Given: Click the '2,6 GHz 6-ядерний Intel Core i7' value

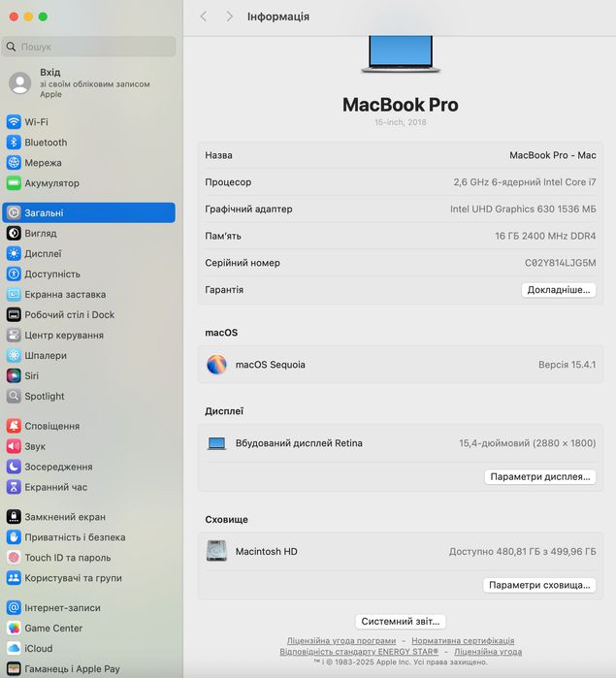Looking at the screenshot, I should 525,182.
